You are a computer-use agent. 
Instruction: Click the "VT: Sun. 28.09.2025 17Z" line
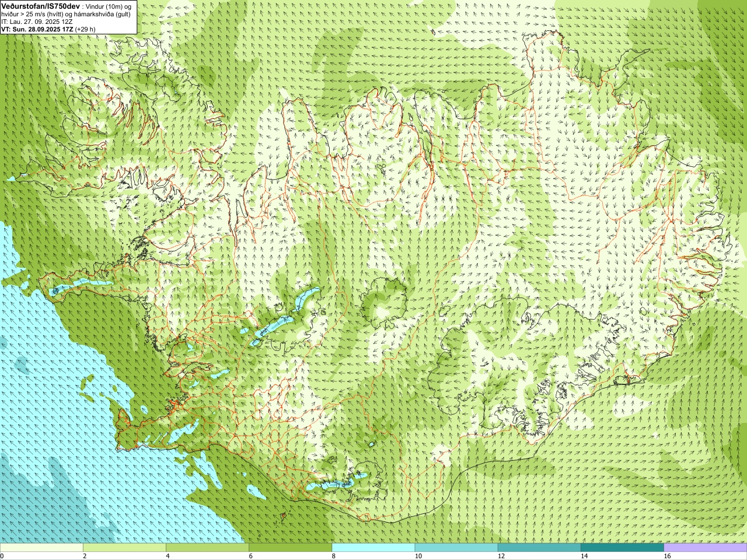click(x=37, y=29)
